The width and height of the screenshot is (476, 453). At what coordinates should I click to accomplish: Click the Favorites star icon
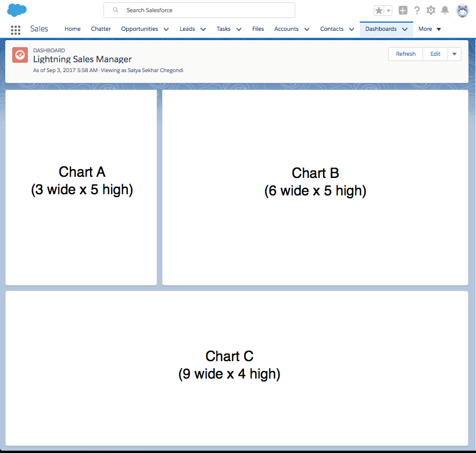tap(378, 10)
